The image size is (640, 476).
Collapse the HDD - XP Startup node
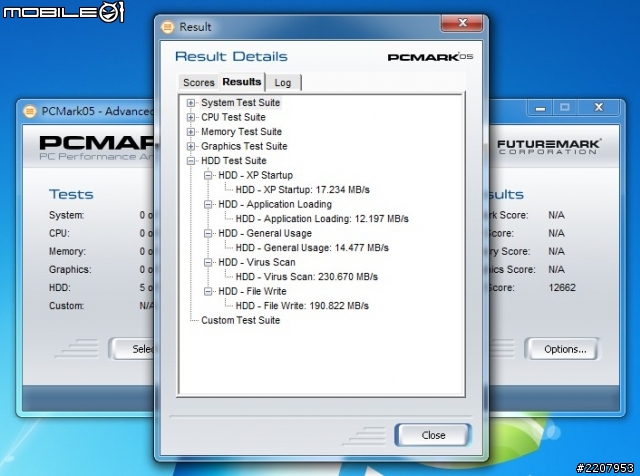pyautogui.click(x=208, y=176)
